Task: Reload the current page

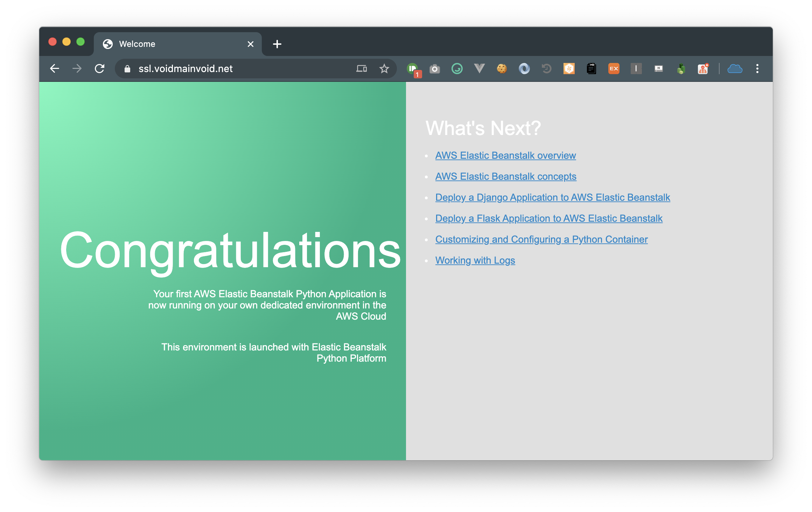Action: pyautogui.click(x=100, y=69)
